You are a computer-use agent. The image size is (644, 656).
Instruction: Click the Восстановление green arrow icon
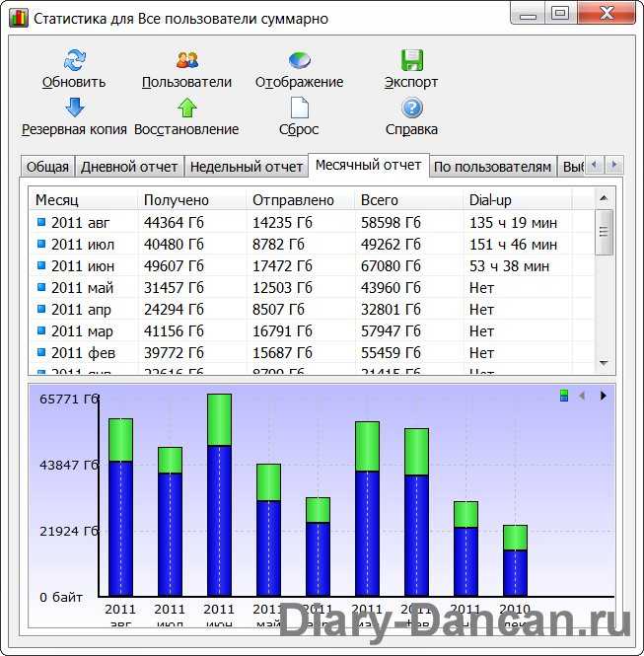[x=187, y=108]
